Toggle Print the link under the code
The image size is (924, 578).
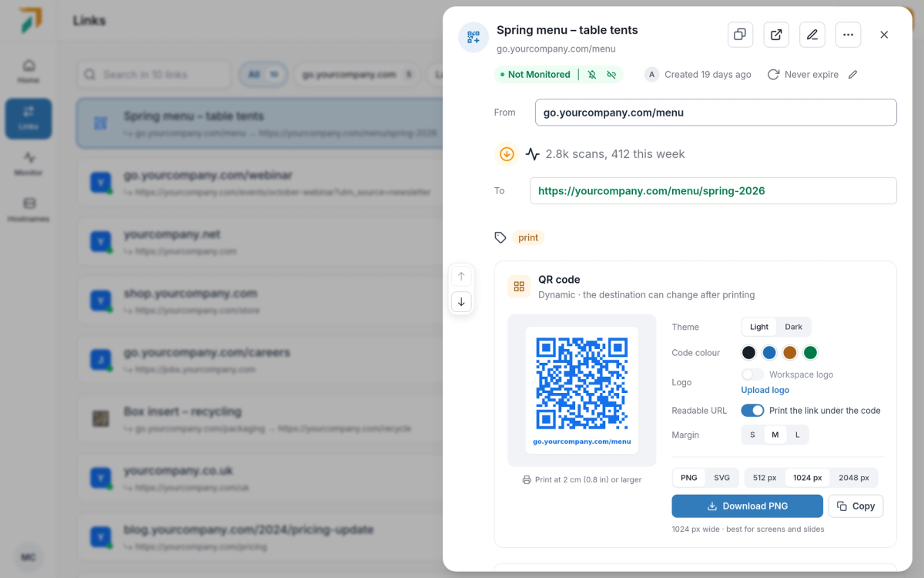(x=752, y=411)
